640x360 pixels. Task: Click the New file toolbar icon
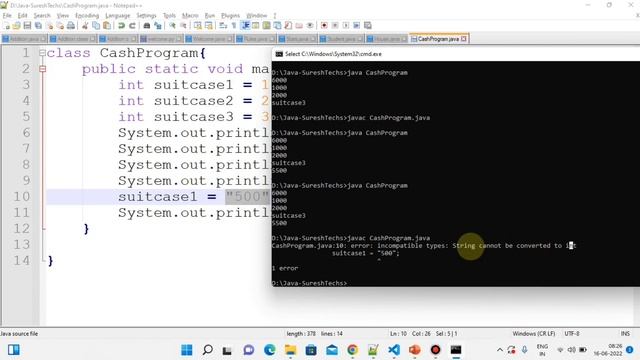tap(7, 25)
